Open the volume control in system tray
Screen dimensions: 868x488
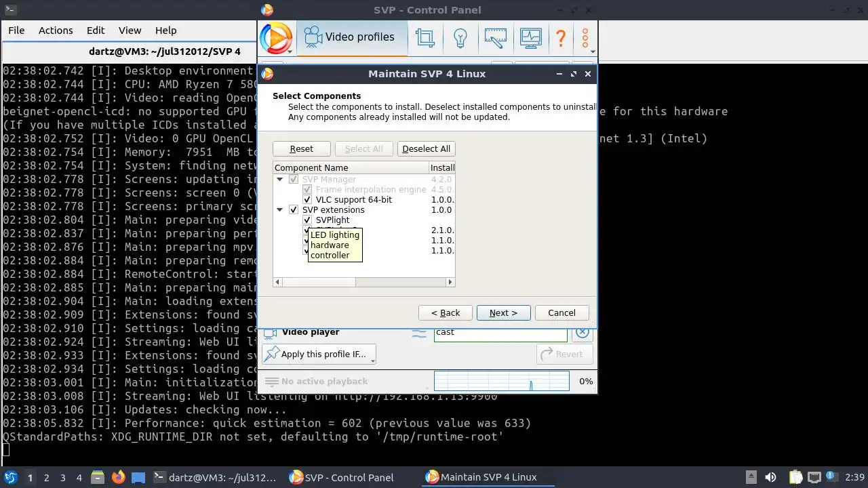[770, 477]
